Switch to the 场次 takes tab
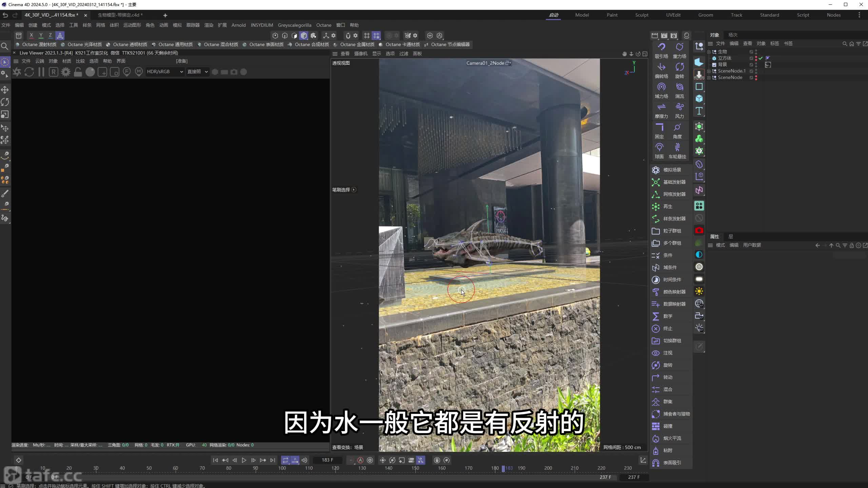This screenshot has height=488, width=868. (733, 35)
